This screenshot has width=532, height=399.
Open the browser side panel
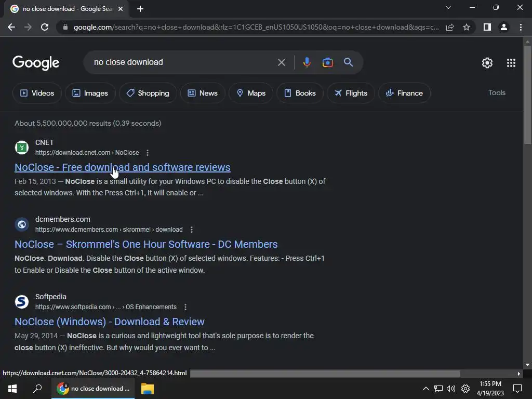click(x=487, y=27)
